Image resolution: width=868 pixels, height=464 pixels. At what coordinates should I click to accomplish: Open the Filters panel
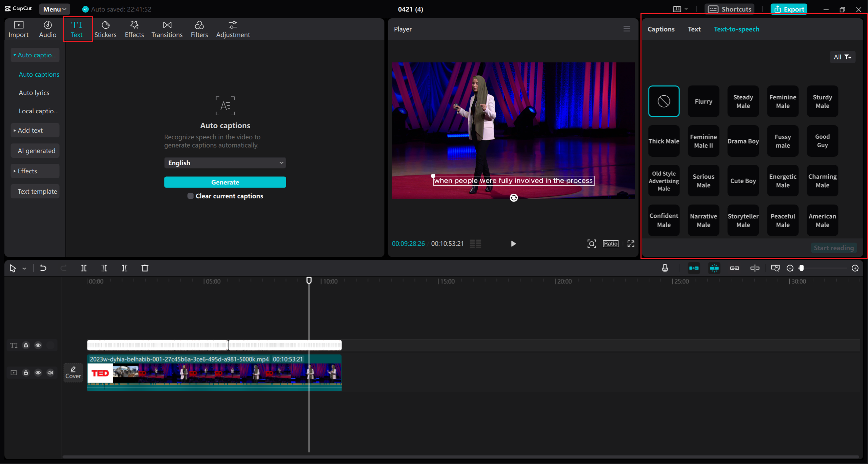point(199,29)
